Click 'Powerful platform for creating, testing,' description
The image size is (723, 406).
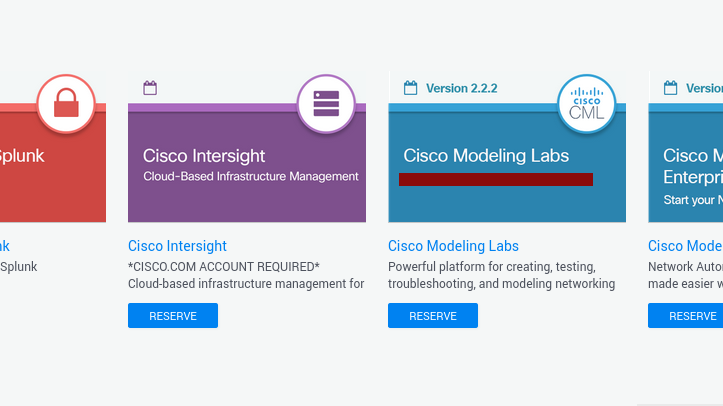[492, 267]
